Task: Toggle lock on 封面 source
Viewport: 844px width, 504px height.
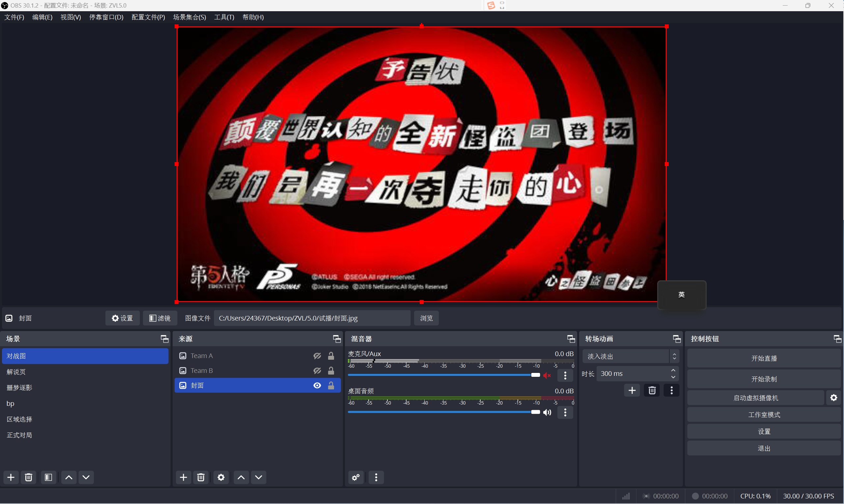Action: pyautogui.click(x=331, y=385)
